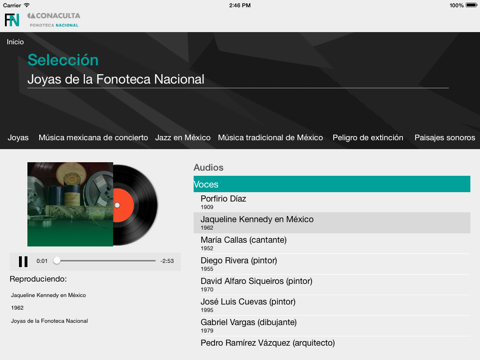The image size is (480, 360).
Task: Click Joyas de la Fonoteca Nacional title
Action: tap(116, 79)
